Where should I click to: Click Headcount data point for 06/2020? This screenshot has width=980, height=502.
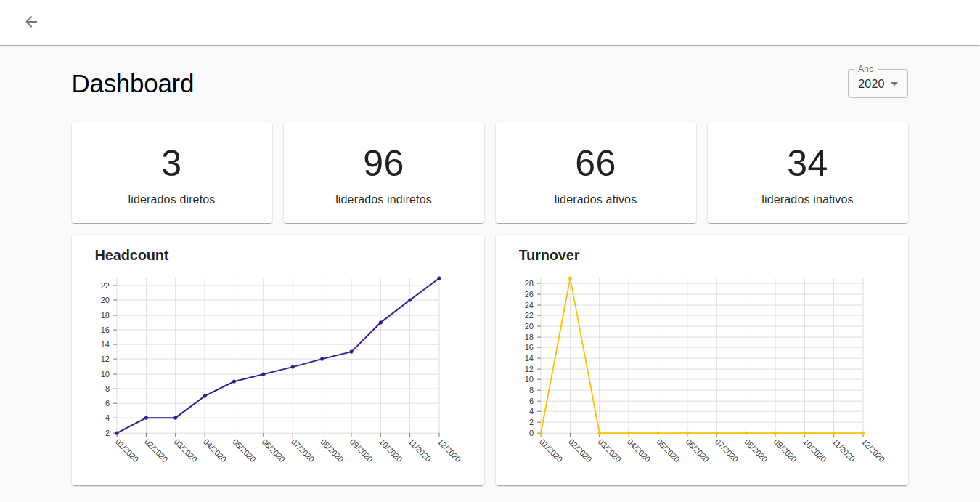pyautogui.click(x=264, y=374)
